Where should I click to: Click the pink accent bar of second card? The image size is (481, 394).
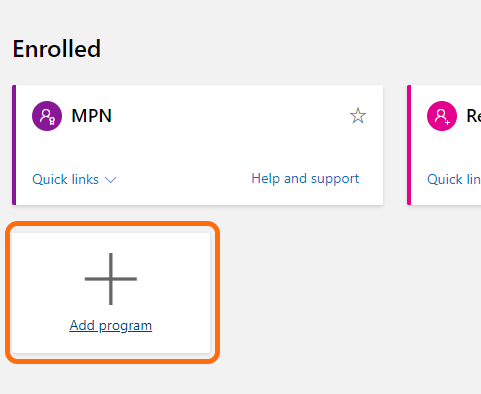coord(409,145)
